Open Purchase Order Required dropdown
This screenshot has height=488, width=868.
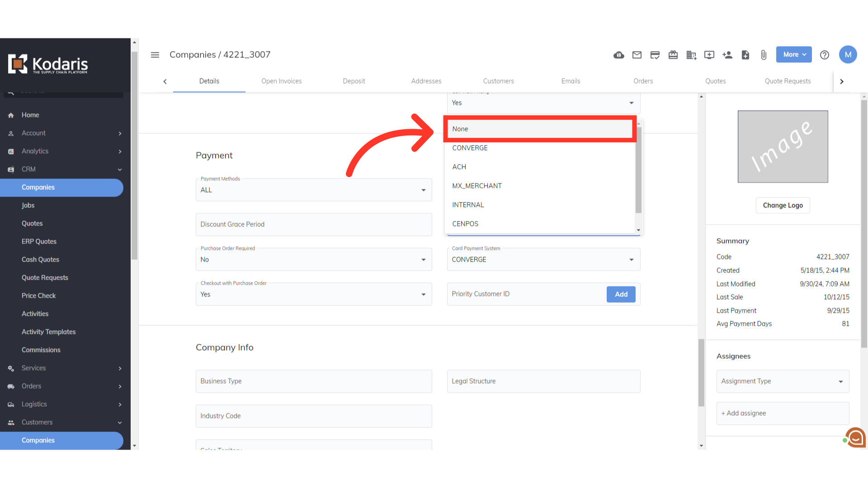[x=313, y=260]
